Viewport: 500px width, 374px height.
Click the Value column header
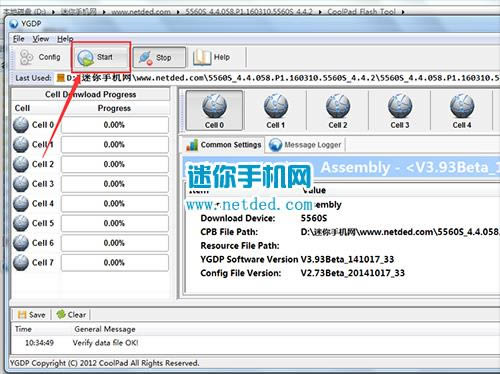click(314, 190)
